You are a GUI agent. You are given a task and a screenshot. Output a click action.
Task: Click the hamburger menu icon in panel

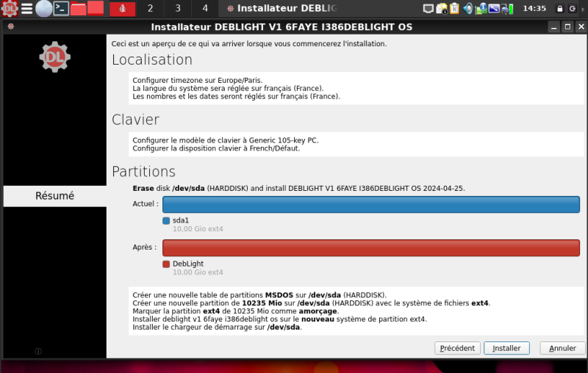[27, 9]
